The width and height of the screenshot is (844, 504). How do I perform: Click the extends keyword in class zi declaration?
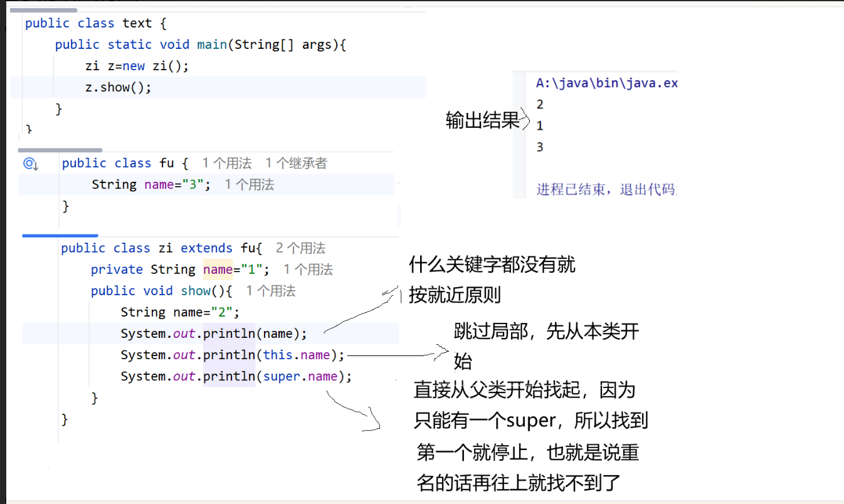tap(206, 248)
